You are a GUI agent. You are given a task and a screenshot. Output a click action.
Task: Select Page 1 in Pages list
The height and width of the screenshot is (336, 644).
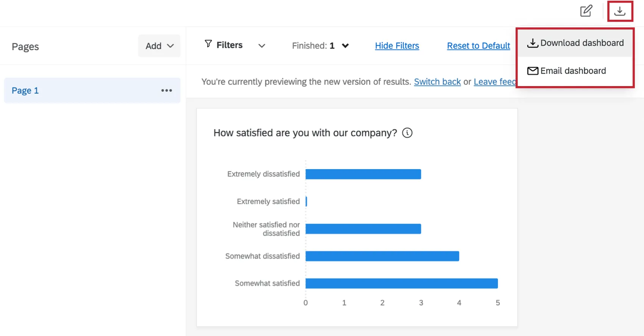[25, 91]
